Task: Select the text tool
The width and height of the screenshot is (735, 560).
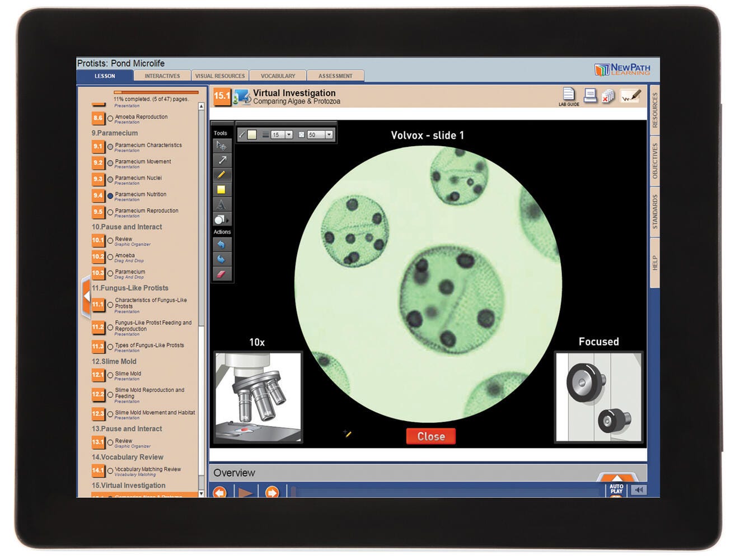Action: pos(222,204)
